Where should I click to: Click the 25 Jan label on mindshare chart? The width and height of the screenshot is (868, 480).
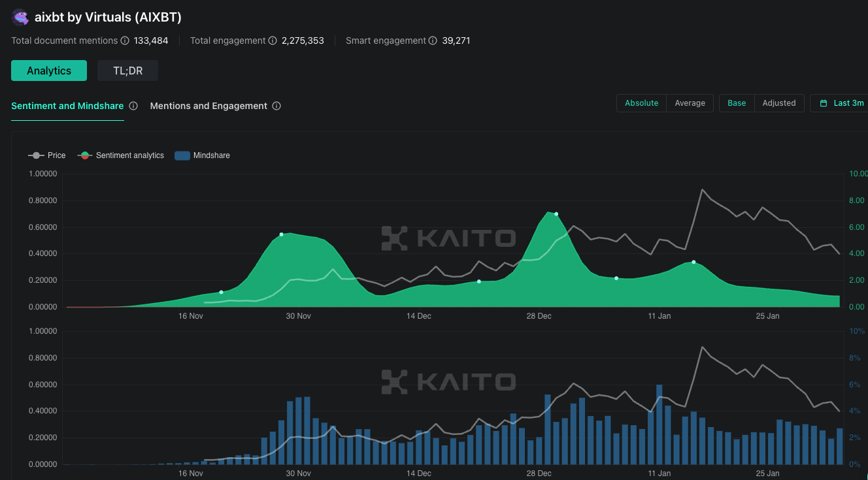[x=768, y=473]
